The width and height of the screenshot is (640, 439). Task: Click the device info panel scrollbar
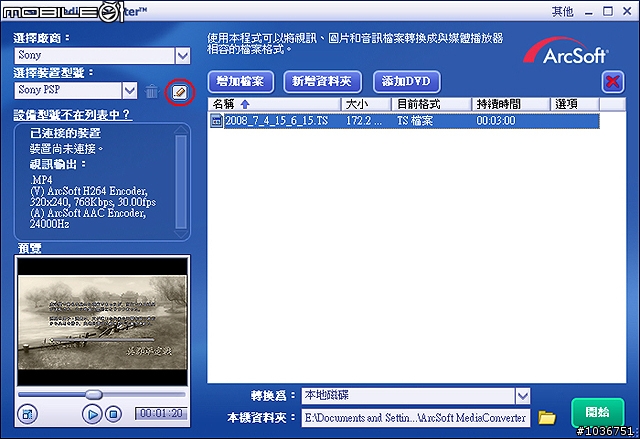coord(181,182)
